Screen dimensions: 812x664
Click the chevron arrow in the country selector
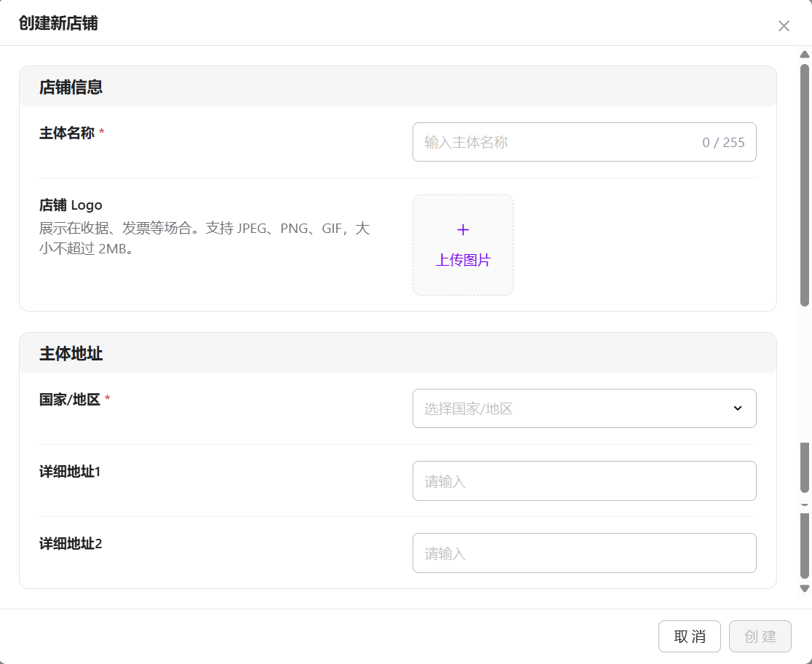737,408
